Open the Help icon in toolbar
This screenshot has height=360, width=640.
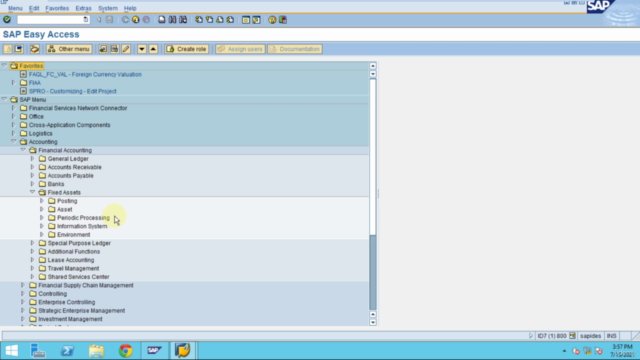[x=272, y=20]
